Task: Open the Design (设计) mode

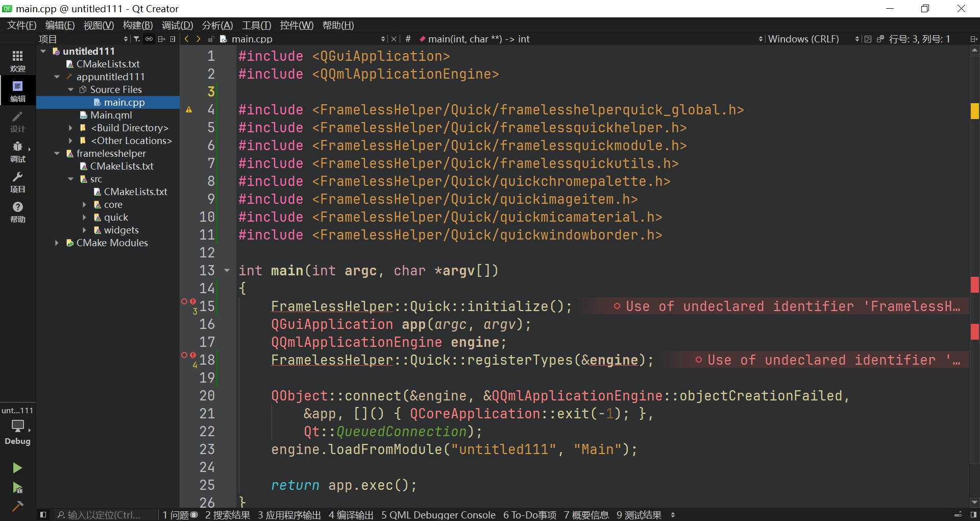Action: click(18, 122)
